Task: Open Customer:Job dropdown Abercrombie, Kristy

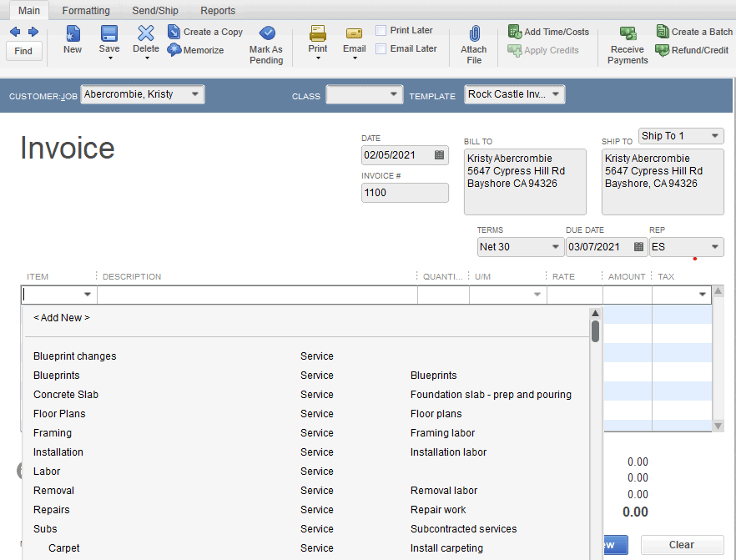Action: point(194,94)
